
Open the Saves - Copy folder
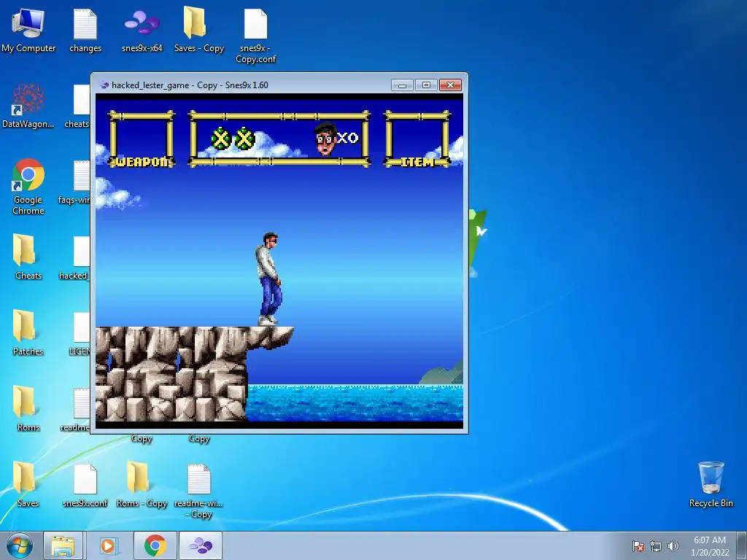pyautogui.click(x=198, y=31)
